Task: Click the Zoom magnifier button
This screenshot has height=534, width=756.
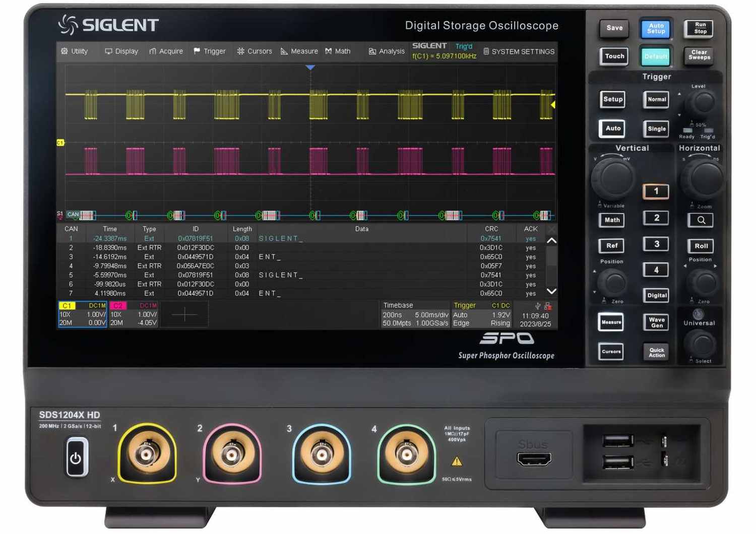Action: coord(701,220)
